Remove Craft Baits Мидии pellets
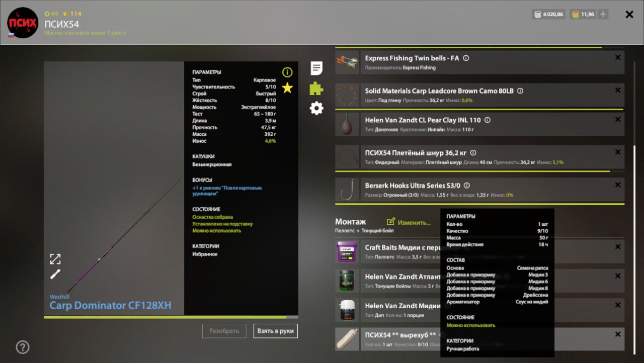 coord(618,247)
